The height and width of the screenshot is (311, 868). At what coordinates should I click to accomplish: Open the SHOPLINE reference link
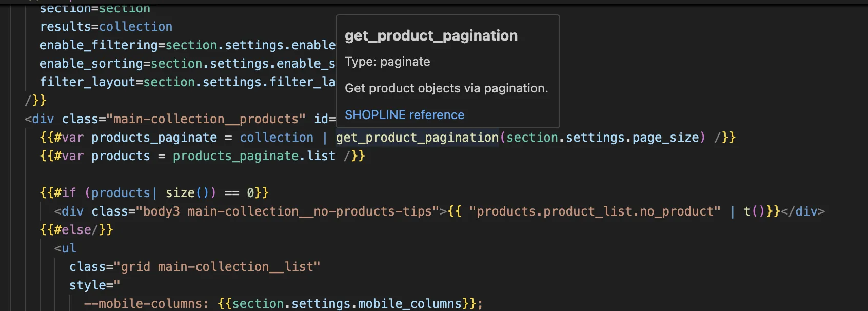tap(404, 115)
